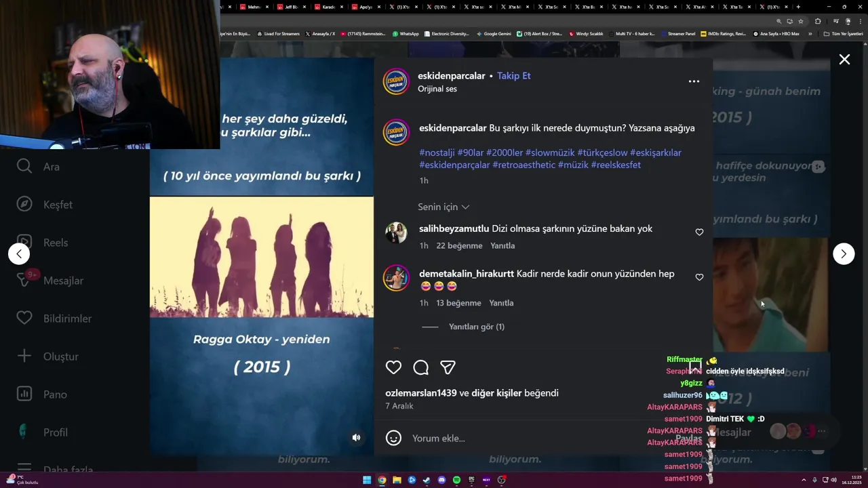Show replies via Yanıtları gör (1)
Viewport: 868px width, 488px height.
coord(476,327)
